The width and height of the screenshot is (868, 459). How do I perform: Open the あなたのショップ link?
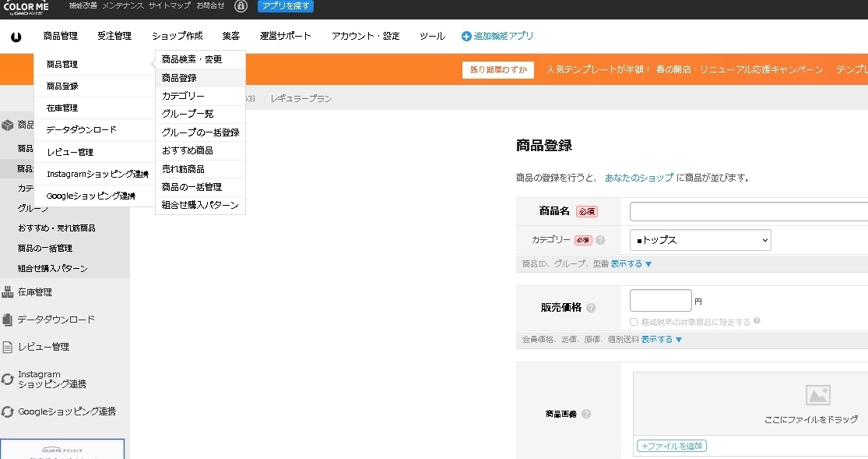639,178
